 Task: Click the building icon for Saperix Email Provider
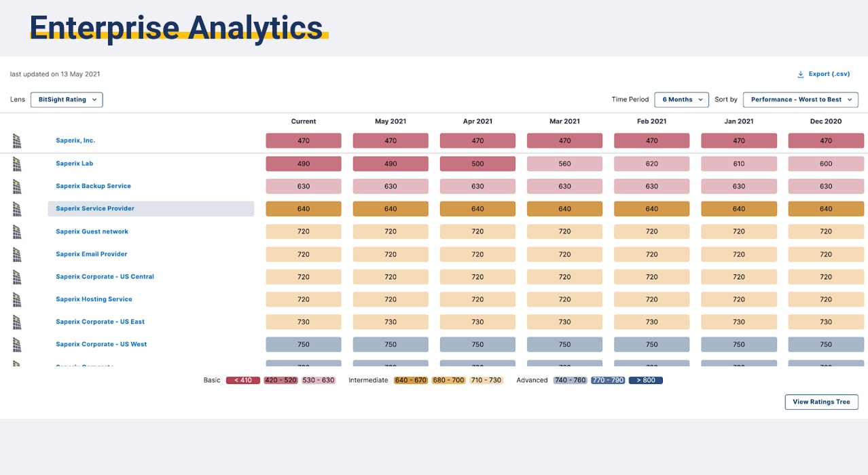(x=17, y=254)
